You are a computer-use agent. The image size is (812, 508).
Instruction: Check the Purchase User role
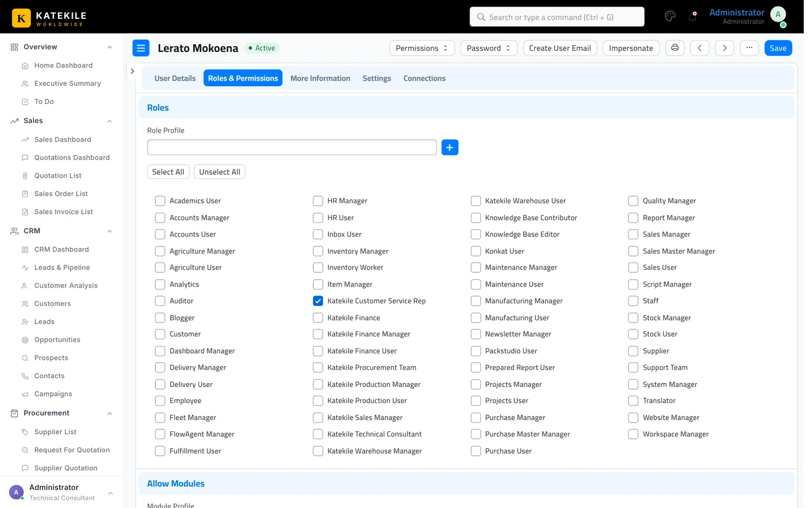[476, 451]
